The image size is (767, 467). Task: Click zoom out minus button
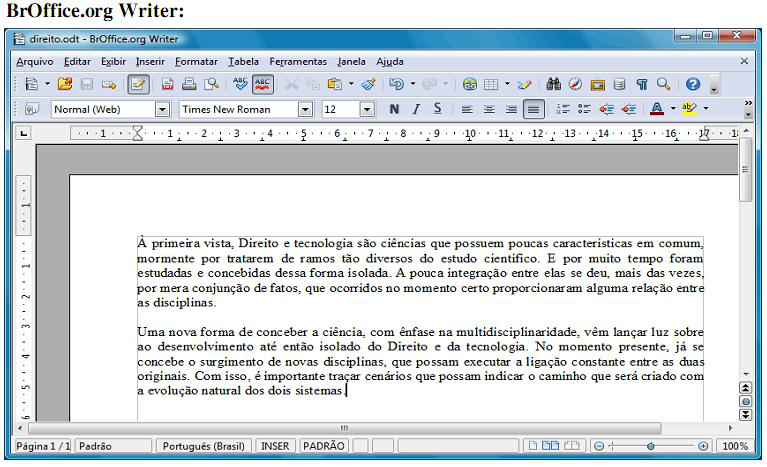tap(599, 446)
